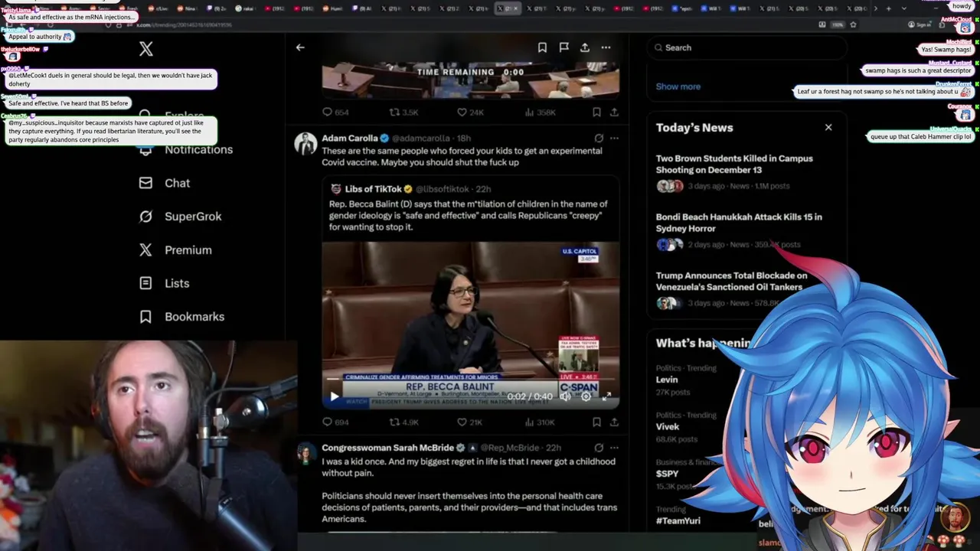Open video settings gear
The image size is (980, 551).
click(x=586, y=396)
